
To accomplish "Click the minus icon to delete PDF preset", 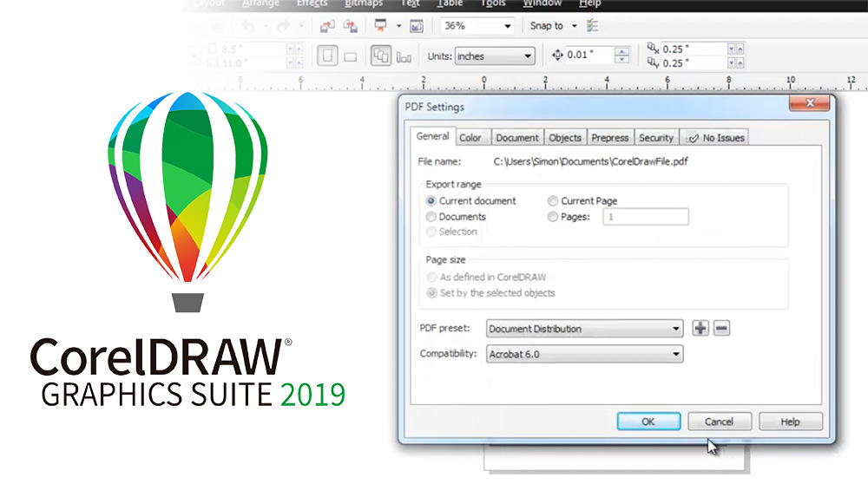I will pos(721,328).
